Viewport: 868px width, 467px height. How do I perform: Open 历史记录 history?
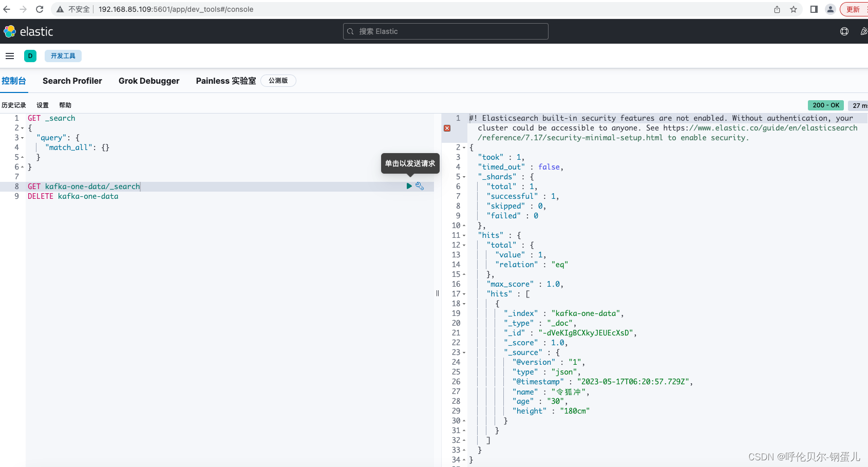[14, 105]
